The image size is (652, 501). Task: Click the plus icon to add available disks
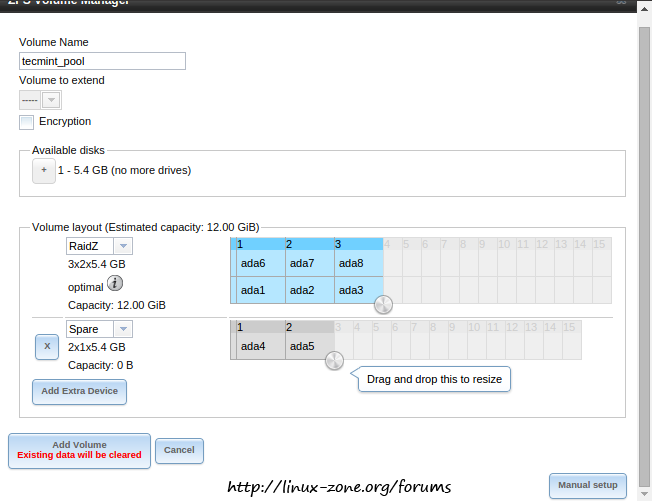tap(44, 171)
